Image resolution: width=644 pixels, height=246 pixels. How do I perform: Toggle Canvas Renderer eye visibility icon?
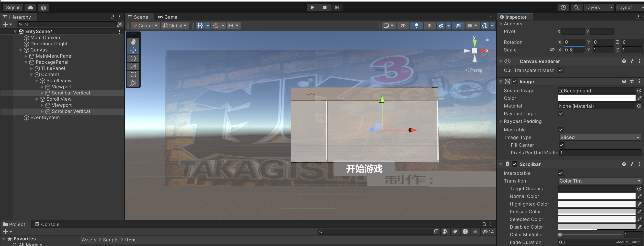(x=507, y=61)
